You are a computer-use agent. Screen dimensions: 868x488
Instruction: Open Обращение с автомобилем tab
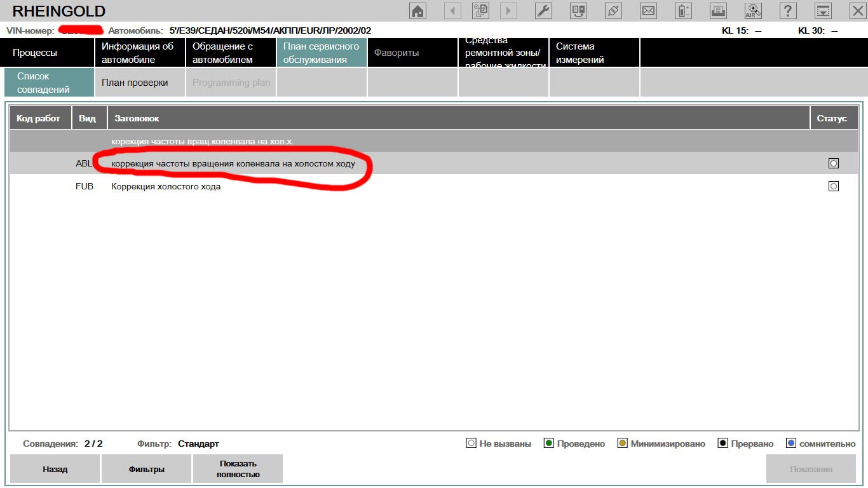click(x=231, y=53)
